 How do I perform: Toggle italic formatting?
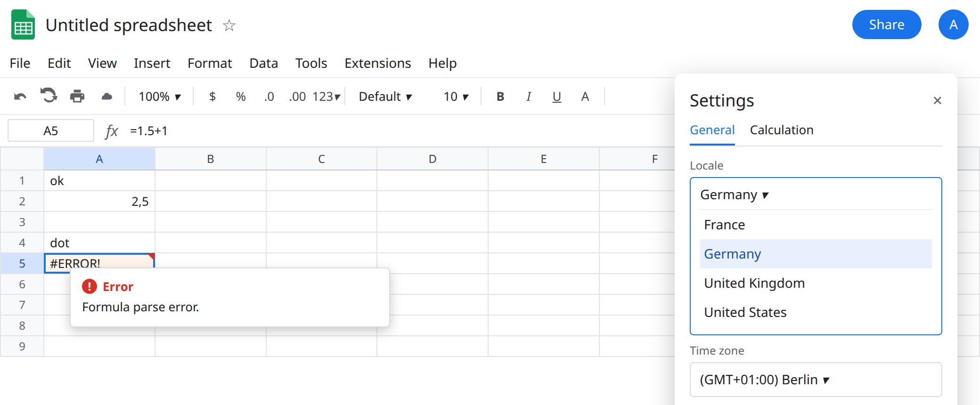click(x=529, y=97)
